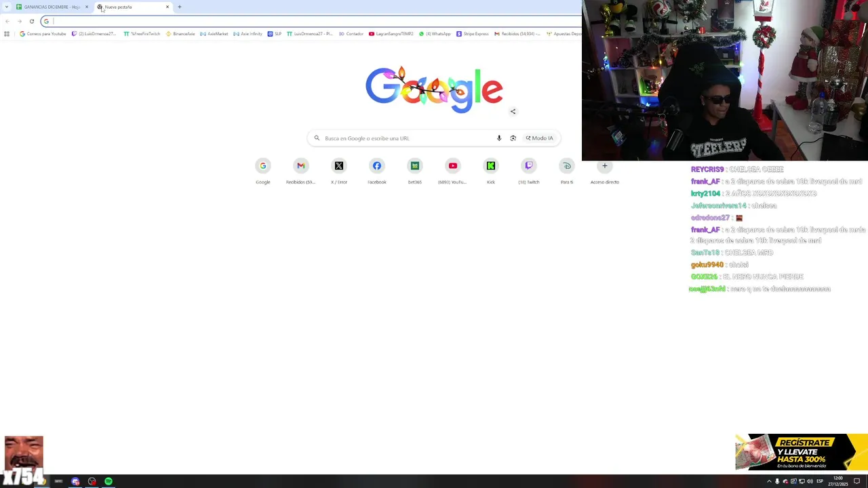Search by image with Lens icon
Viewport: 868px width, 488px height.
pyautogui.click(x=513, y=138)
